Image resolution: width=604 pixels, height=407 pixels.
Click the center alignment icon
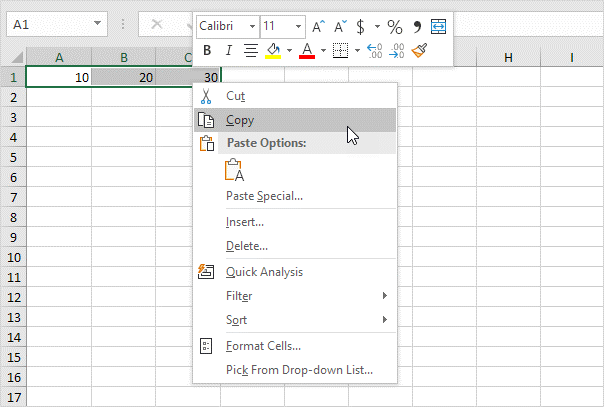tap(251, 50)
